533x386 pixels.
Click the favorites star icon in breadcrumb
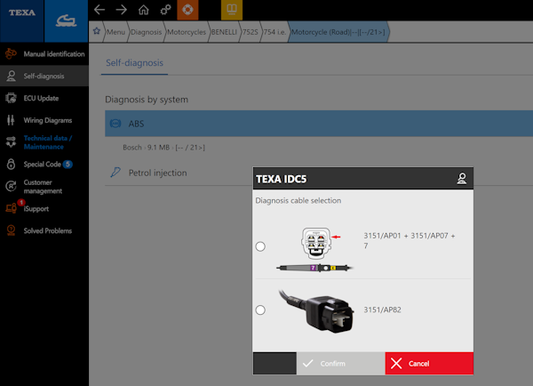97,32
